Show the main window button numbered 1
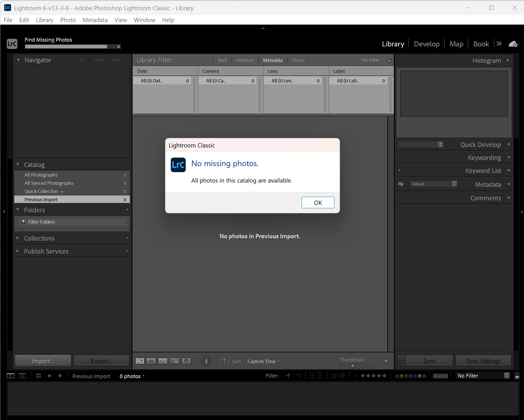The image size is (524, 420). click(x=10, y=376)
